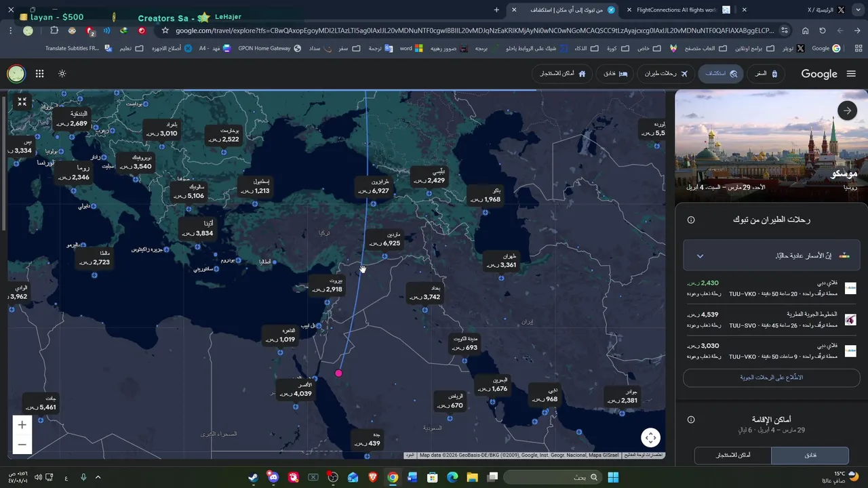Open Dubai destination price 968 on map
The image size is (868, 488).
pos(546,394)
